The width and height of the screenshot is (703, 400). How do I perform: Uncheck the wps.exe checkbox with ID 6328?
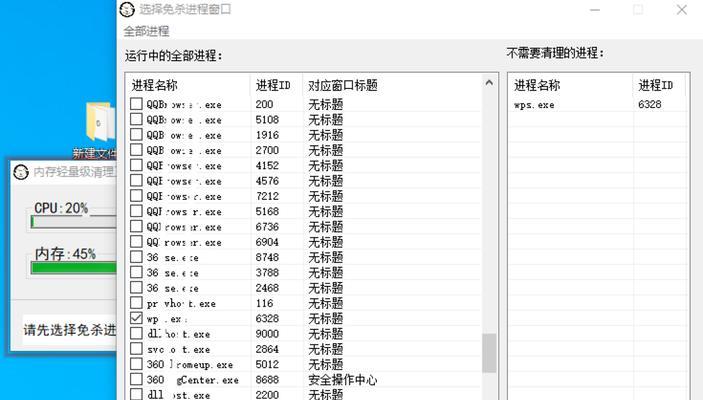136,318
